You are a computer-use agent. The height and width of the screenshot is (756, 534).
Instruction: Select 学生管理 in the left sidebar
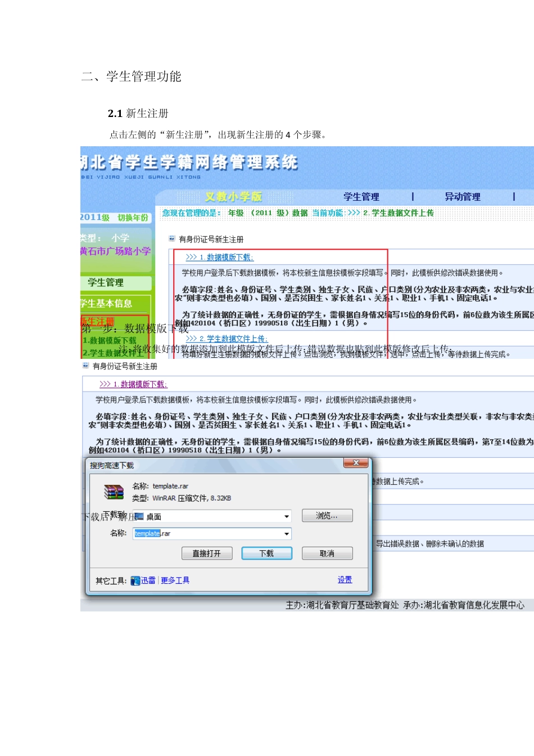106,282
